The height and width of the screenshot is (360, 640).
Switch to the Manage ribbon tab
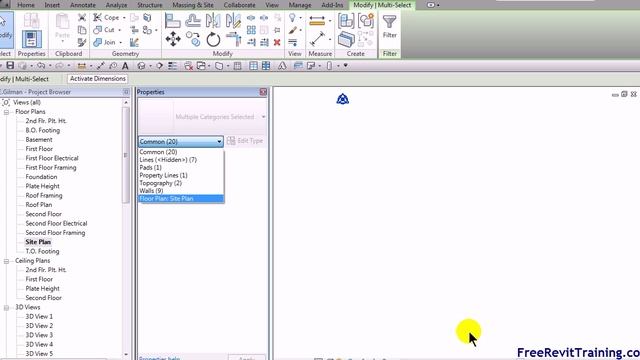[x=300, y=5]
